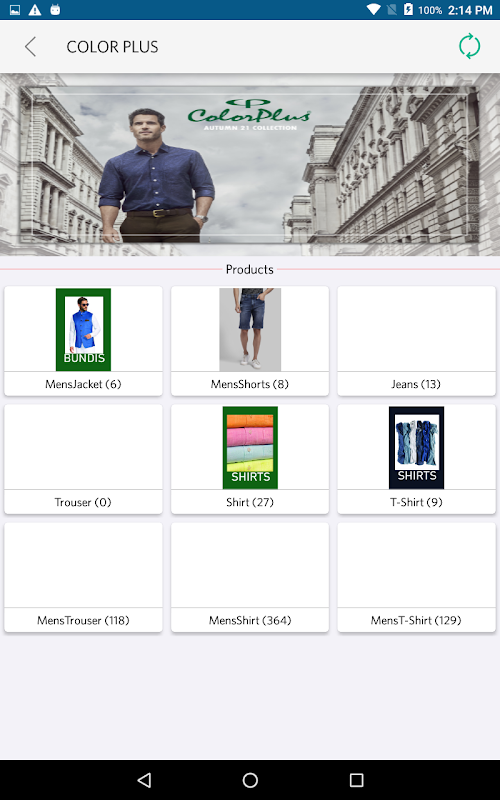Open the MensJacket Bundis thumbnail
Screen dimensions: 500x800
point(83,330)
